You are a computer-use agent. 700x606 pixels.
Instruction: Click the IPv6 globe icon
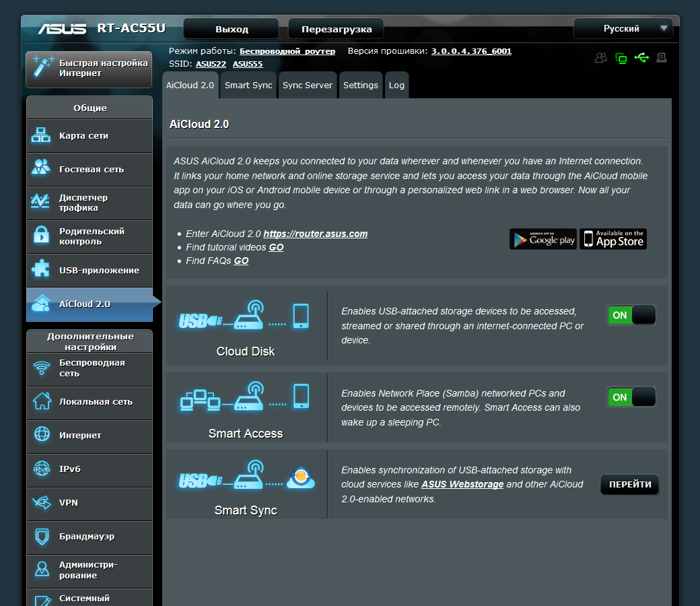[42, 469]
